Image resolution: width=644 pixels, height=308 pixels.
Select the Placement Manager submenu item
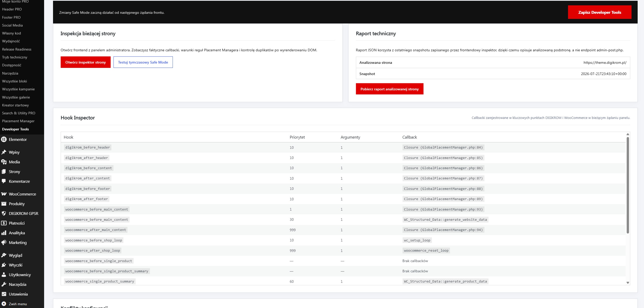click(x=18, y=121)
